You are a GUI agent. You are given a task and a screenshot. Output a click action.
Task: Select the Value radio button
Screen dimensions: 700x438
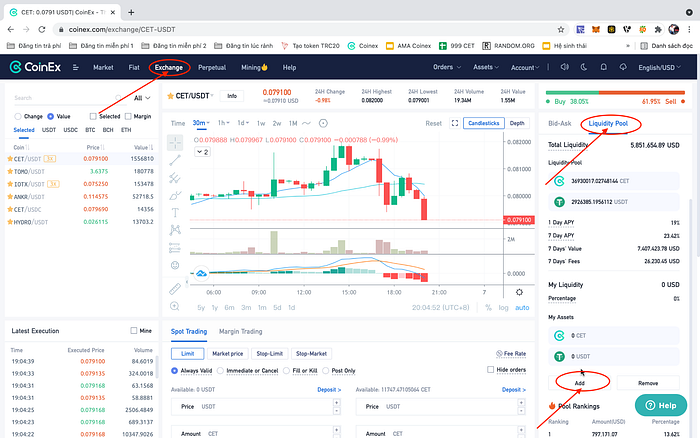tap(50, 117)
